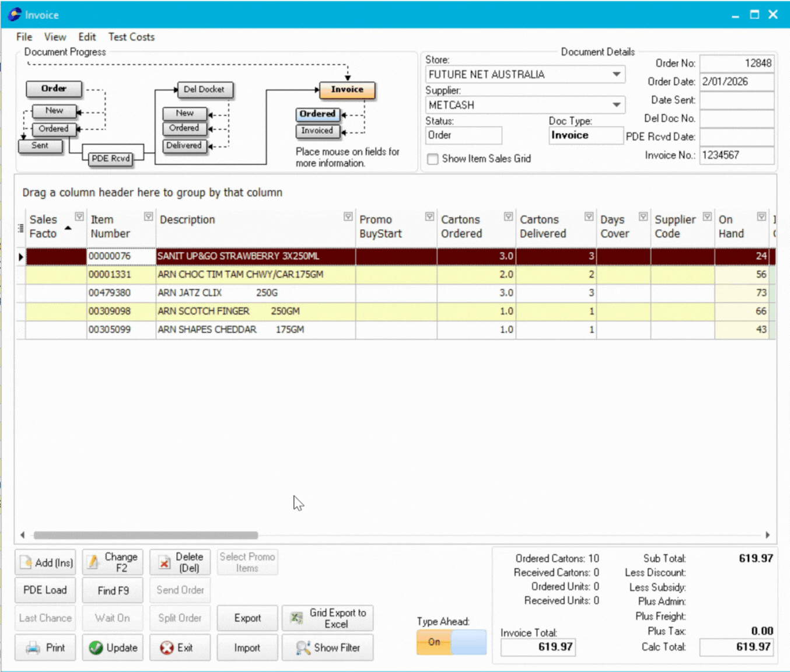The image size is (790, 672).
Task: Click the PDE Load button
Action: tap(45, 590)
